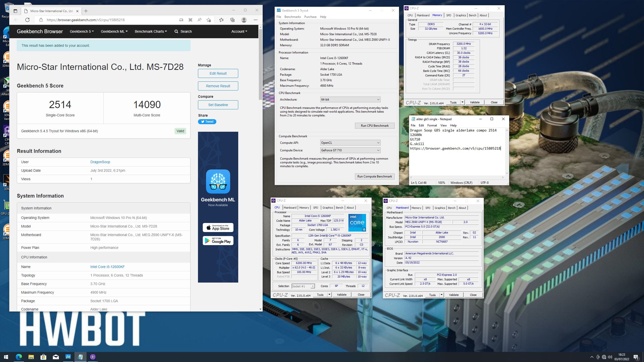Click the App Store download badge
644x362 pixels.
[218, 228]
